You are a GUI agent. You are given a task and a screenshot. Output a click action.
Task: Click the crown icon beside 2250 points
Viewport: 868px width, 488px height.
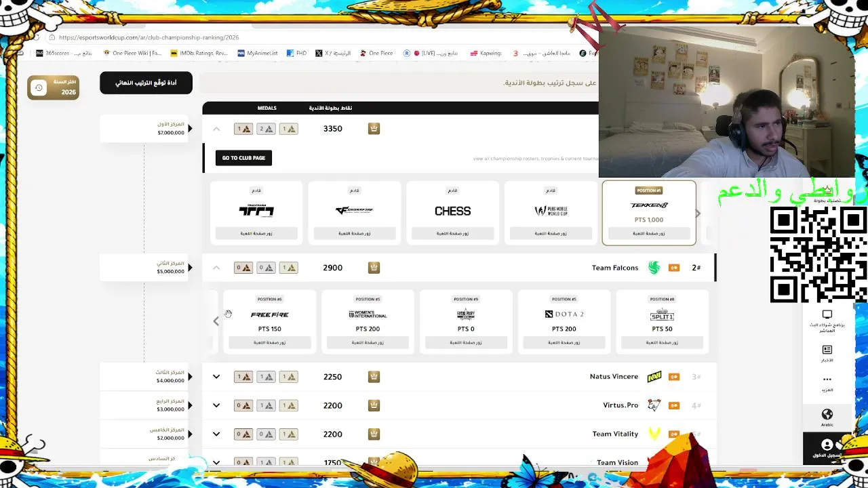pyautogui.click(x=374, y=377)
